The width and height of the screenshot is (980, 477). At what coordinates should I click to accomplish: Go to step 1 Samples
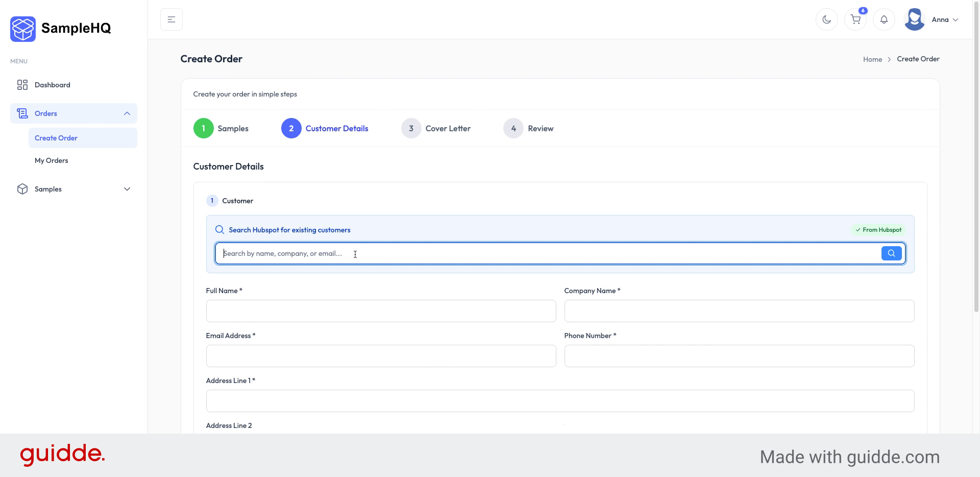coord(221,129)
